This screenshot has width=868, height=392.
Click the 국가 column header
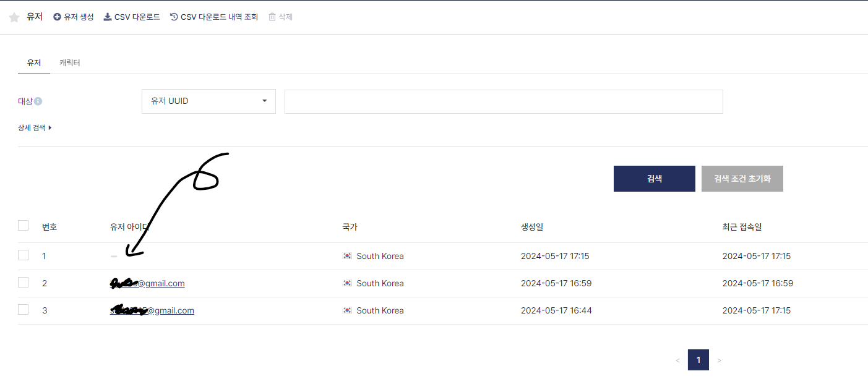click(x=350, y=227)
